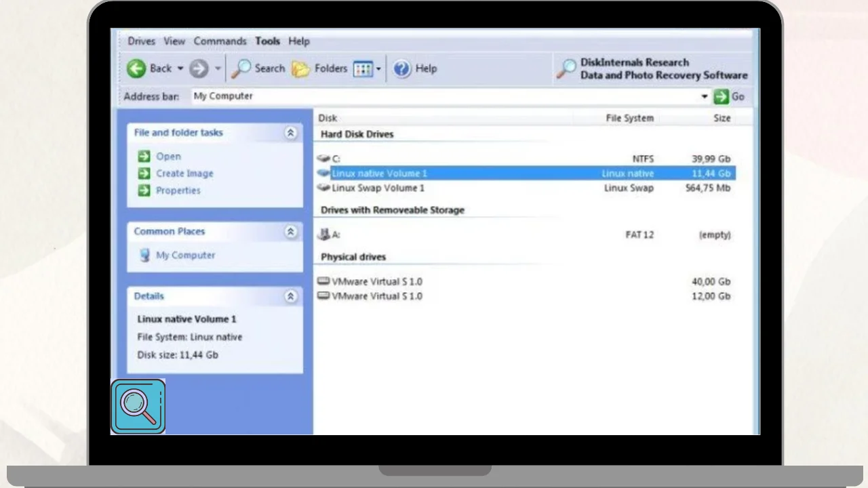Image resolution: width=868 pixels, height=488 pixels.
Task: Click the magnifier logo in bottom-left corner
Action: pos(138,406)
